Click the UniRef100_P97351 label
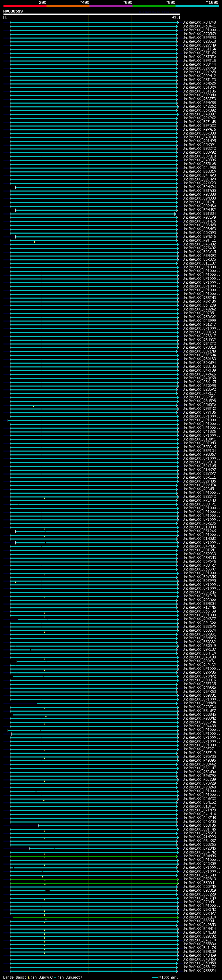The width and height of the screenshot is (222, 980). pos(199,313)
